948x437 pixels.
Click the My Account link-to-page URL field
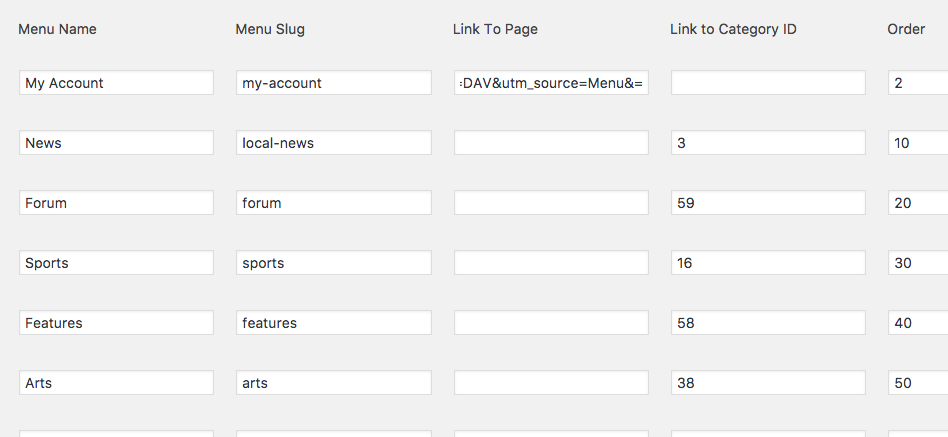(x=551, y=83)
